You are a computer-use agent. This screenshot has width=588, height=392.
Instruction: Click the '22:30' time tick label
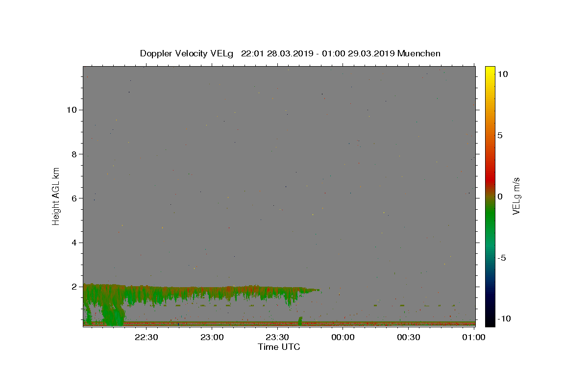pos(147,337)
